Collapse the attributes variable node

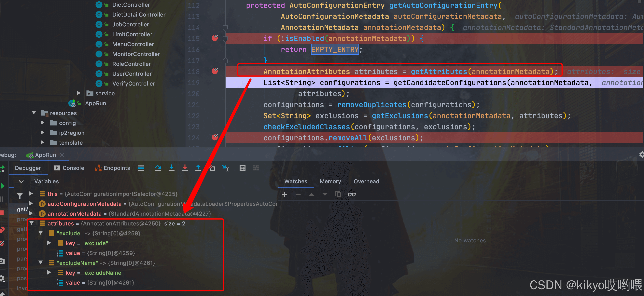[x=32, y=223]
